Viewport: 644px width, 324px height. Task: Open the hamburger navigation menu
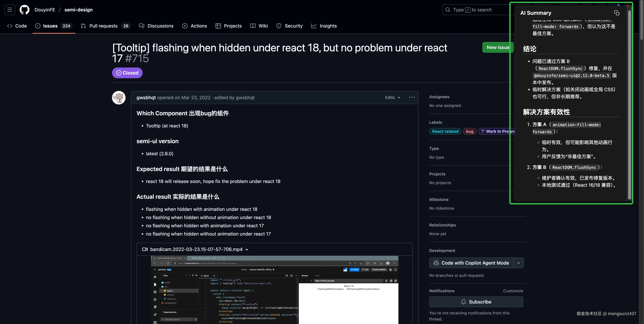[10, 10]
